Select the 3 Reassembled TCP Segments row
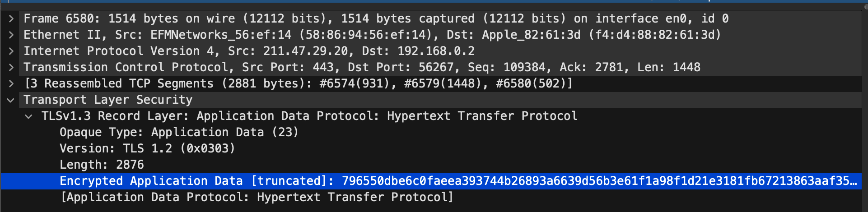Viewport: 868px width, 212px height. (298, 83)
